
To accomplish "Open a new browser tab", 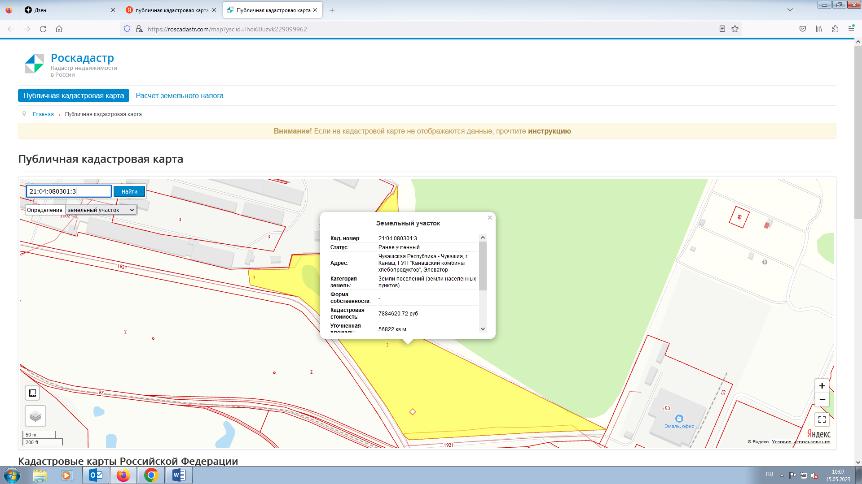I will [332, 10].
